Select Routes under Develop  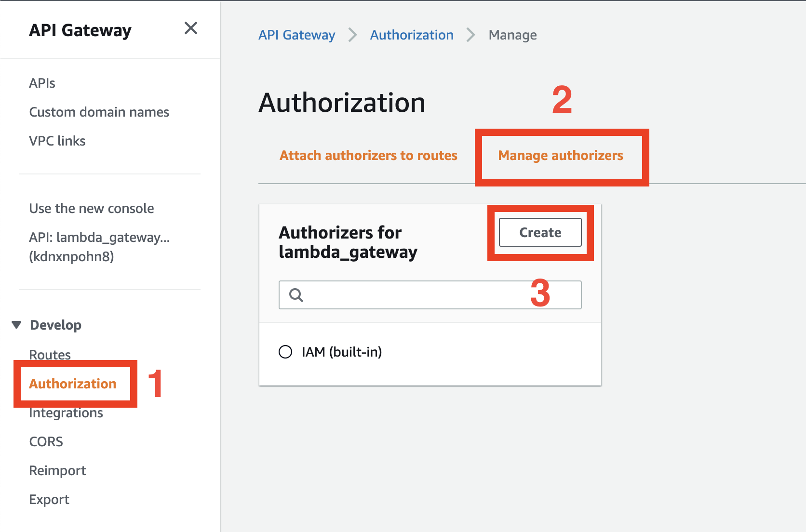coord(50,355)
